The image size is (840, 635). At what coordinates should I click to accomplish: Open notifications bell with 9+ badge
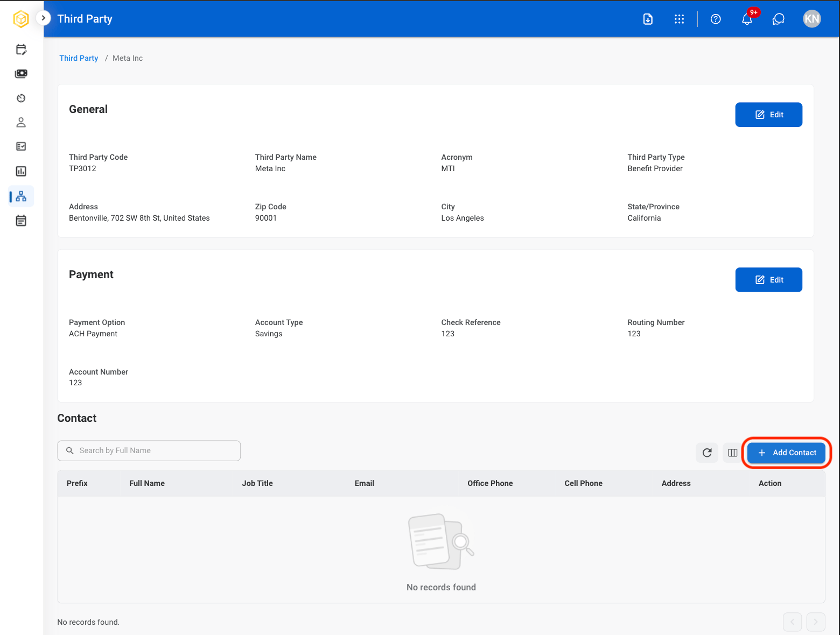point(747,18)
